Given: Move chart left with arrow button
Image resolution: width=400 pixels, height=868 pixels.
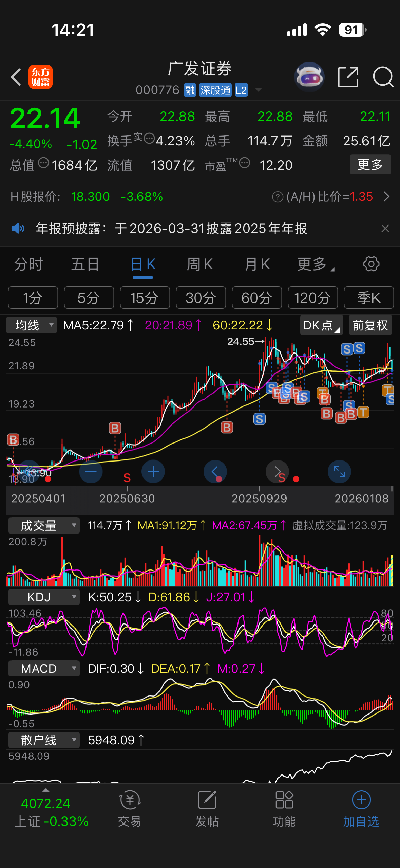Looking at the screenshot, I should click(215, 471).
